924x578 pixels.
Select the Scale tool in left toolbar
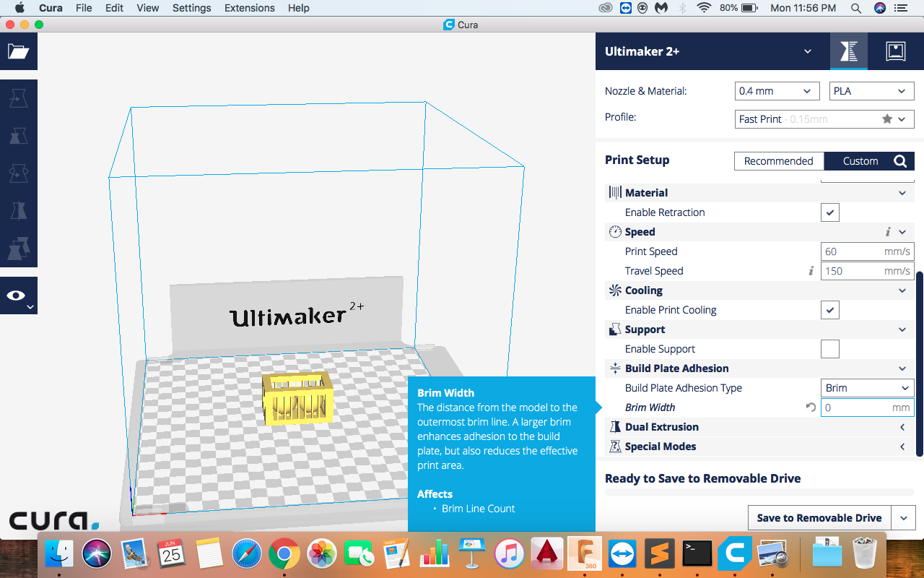tap(18, 136)
